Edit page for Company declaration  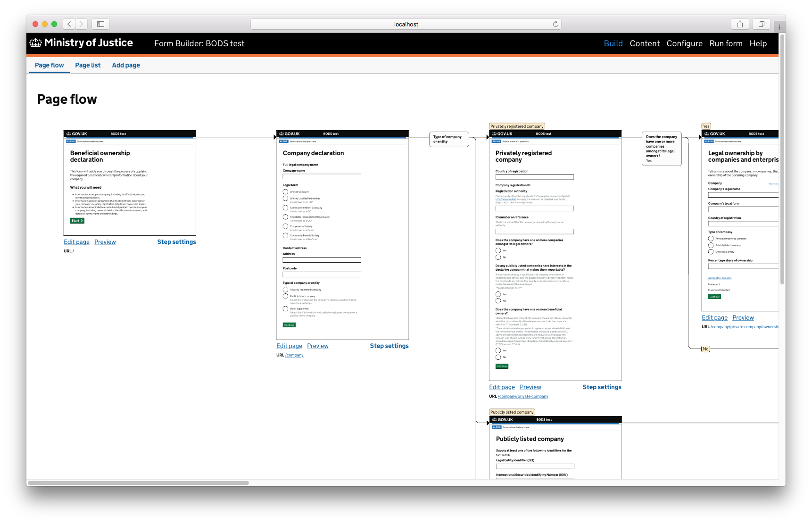(289, 346)
